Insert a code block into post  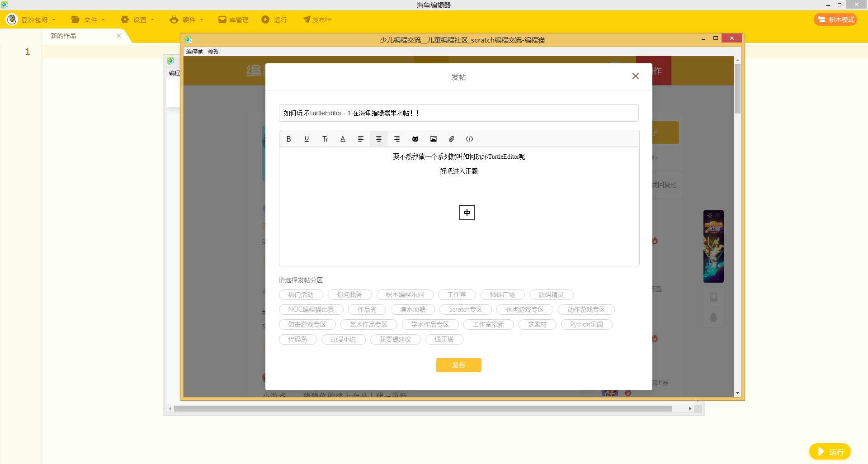pyautogui.click(x=469, y=139)
